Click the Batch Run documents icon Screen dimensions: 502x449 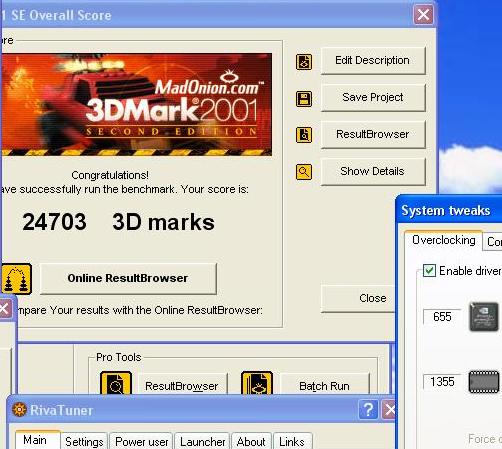pyautogui.click(x=257, y=383)
